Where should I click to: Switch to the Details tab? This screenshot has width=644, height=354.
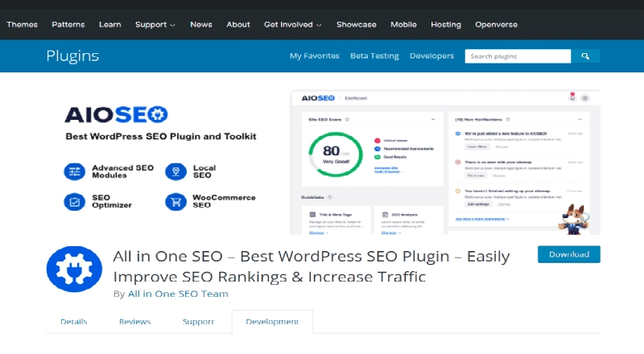pos(74,322)
